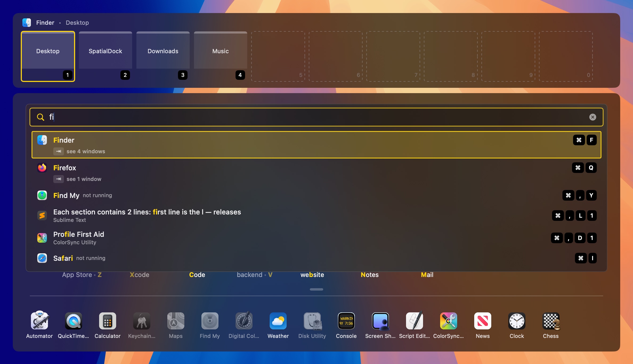
Task: Switch to the SpatialDock window thumbnail
Action: click(x=106, y=56)
